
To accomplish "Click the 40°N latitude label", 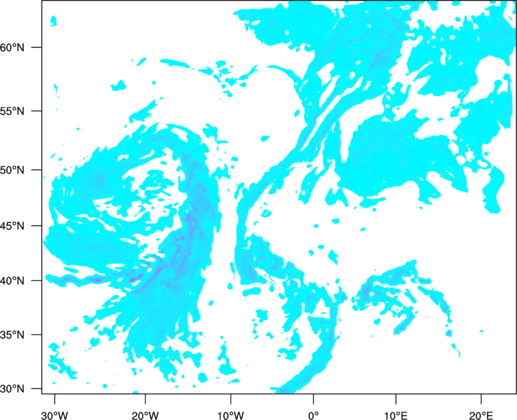I will (12, 280).
